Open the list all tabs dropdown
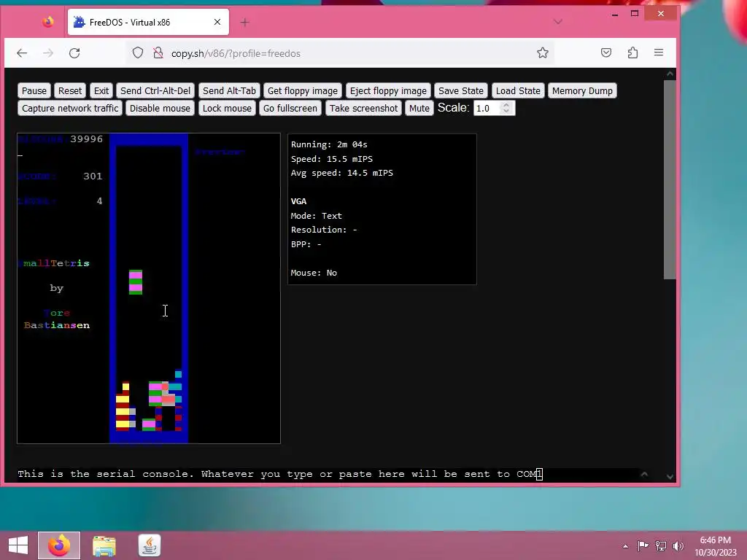747x560 pixels. coord(558,22)
